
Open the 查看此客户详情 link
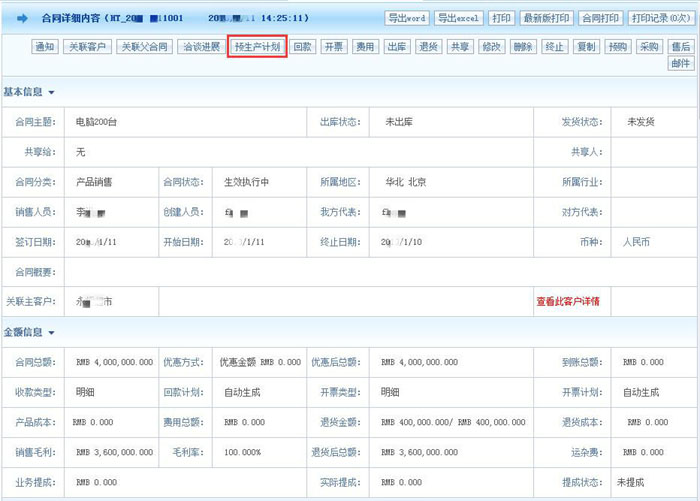coord(568,301)
